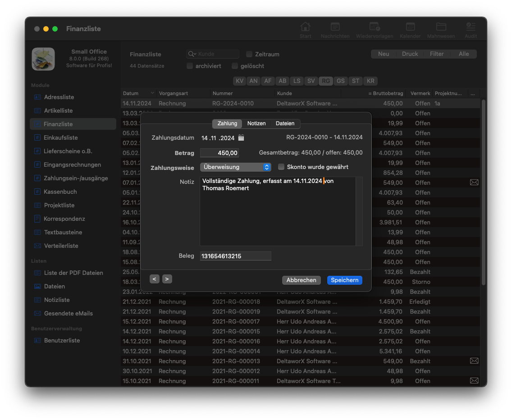Switch to the Dateien tab

pyautogui.click(x=285, y=123)
